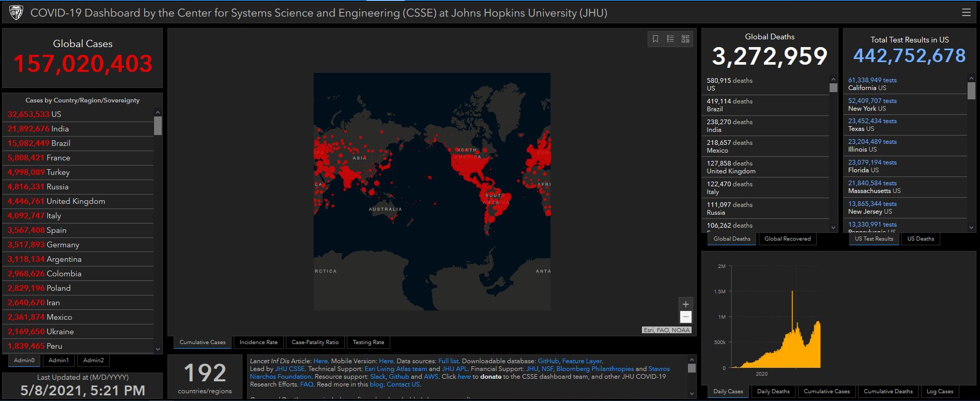
Task: Switch to the Global Recovered tab
Action: (787, 239)
